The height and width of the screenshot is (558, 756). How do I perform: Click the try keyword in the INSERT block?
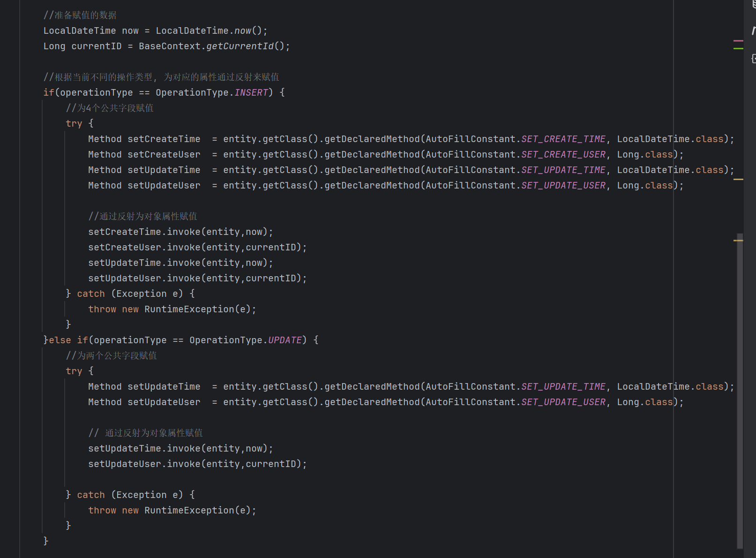pyautogui.click(x=74, y=123)
